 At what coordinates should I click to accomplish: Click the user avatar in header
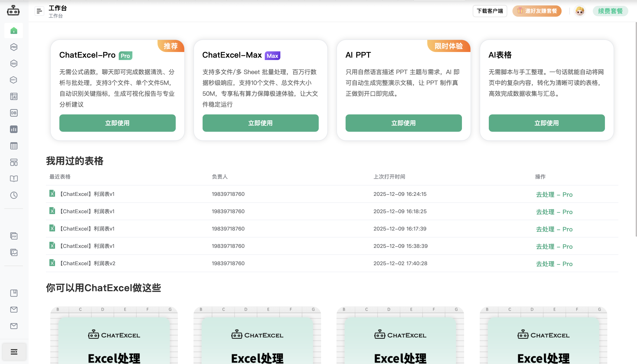[x=580, y=11]
